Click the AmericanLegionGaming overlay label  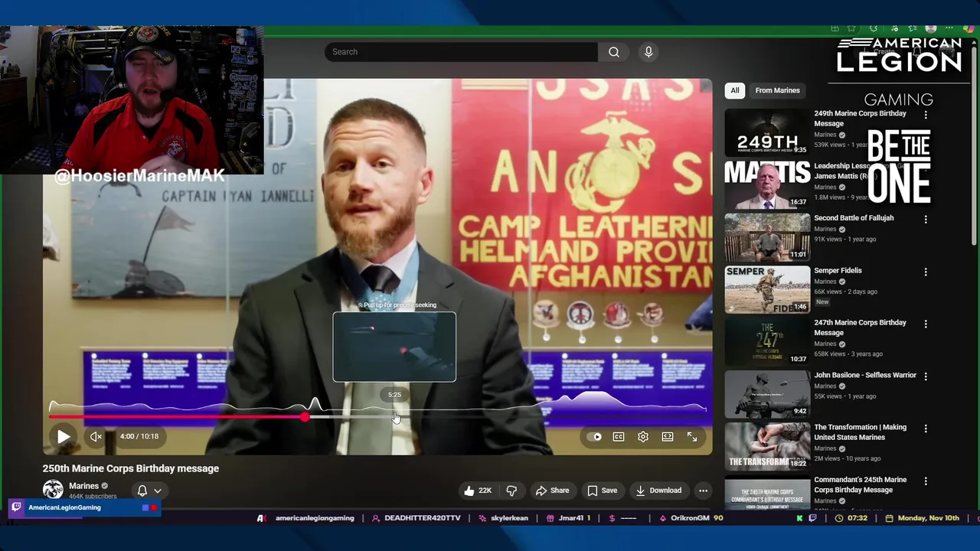[x=64, y=507]
